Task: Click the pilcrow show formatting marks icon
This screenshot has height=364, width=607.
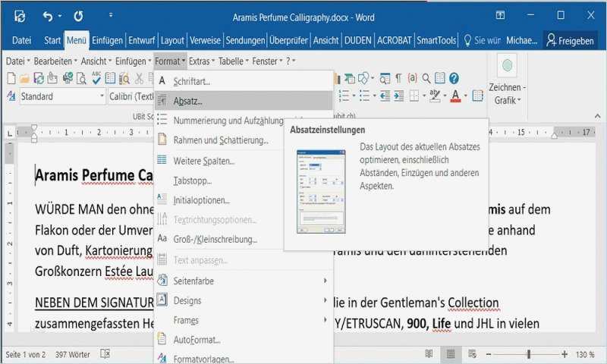Action: point(398,79)
